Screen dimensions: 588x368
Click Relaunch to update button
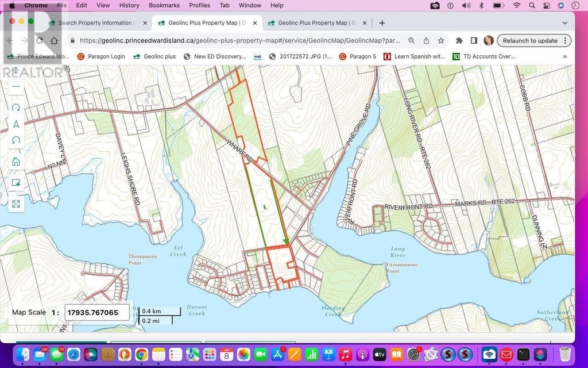(530, 41)
